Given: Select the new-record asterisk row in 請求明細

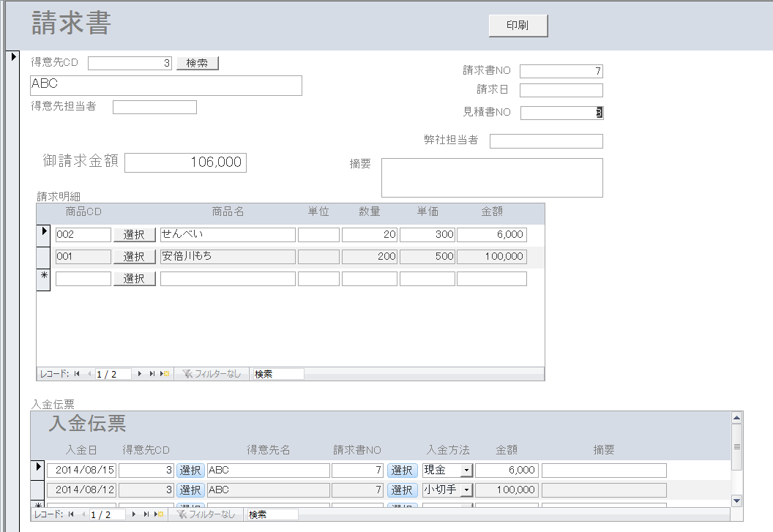Looking at the screenshot, I should click(43, 278).
